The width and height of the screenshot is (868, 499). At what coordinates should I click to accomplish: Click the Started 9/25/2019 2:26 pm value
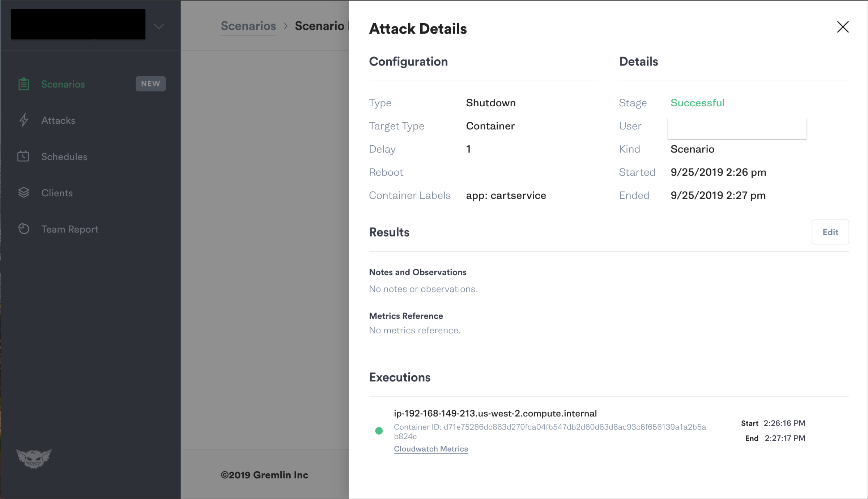coord(718,172)
